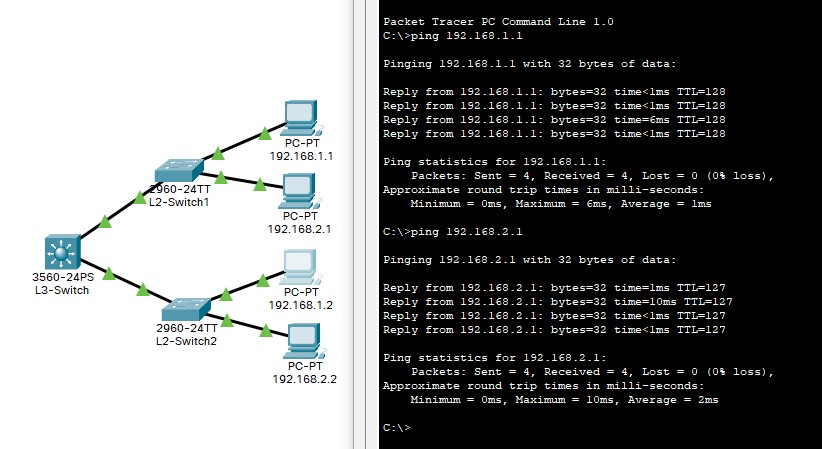
Task: Click link light on L3-Switch lower port
Action: (x=109, y=273)
